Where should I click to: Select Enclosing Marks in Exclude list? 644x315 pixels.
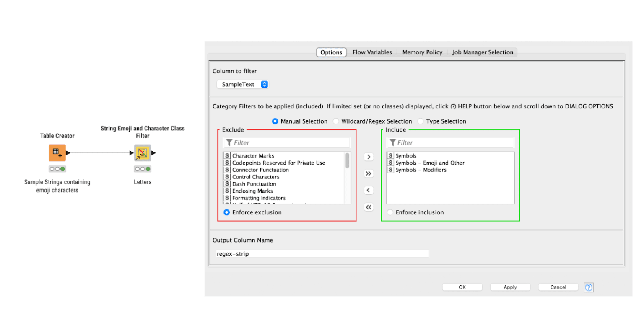click(252, 191)
